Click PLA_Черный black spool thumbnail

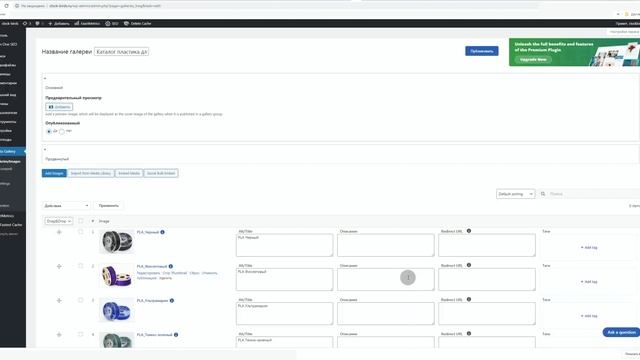(x=117, y=241)
